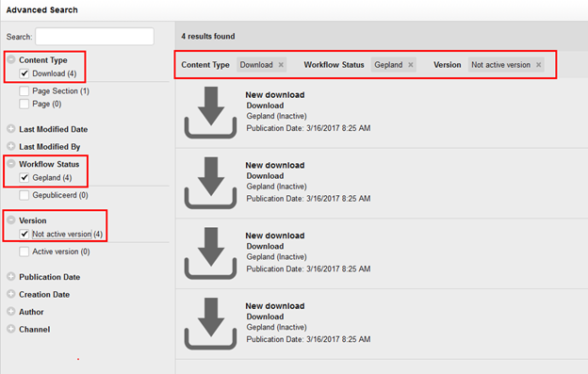Image resolution: width=588 pixels, height=374 pixels.
Task: Remove the Download filter tag
Action: tap(281, 65)
